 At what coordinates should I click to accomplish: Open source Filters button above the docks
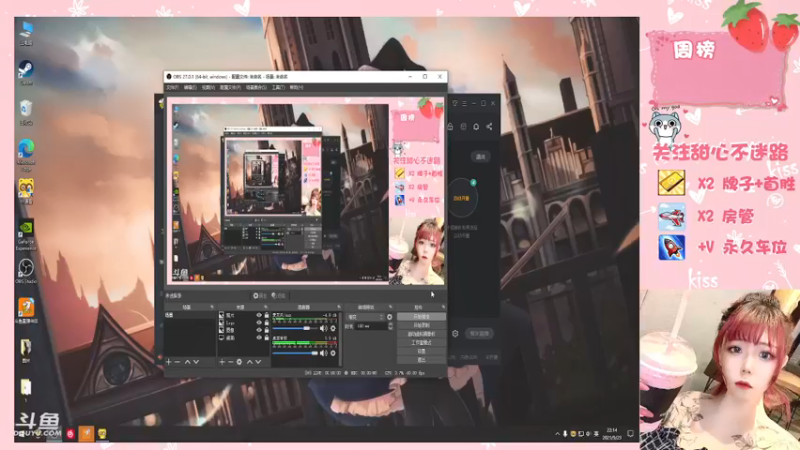click(x=279, y=296)
